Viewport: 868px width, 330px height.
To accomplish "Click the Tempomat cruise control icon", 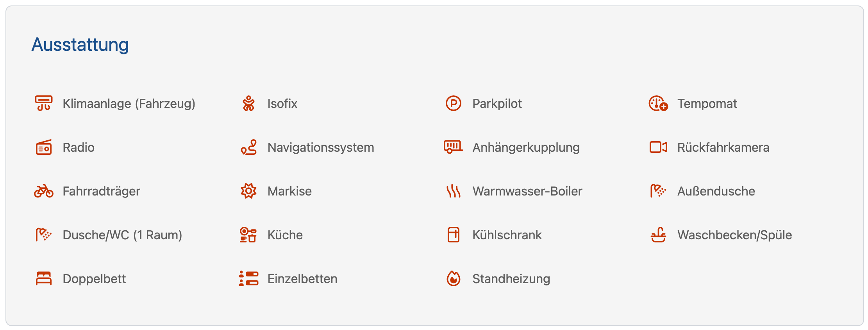I will (x=658, y=104).
